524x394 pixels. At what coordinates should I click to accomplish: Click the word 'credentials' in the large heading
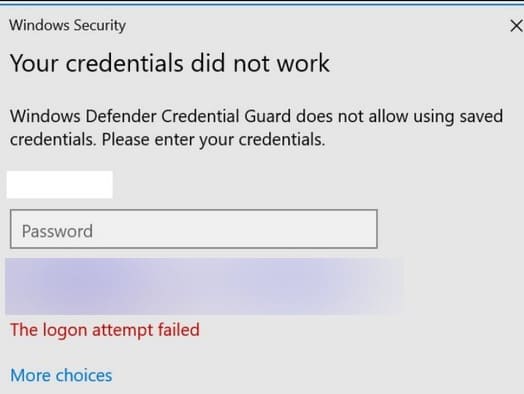coord(124,63)
